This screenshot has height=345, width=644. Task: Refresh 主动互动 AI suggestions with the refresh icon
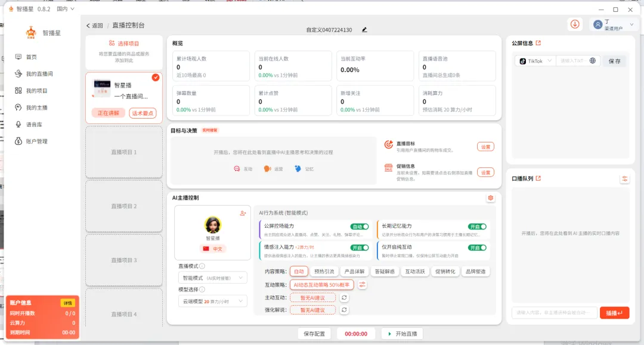click(x=344, y=297)
